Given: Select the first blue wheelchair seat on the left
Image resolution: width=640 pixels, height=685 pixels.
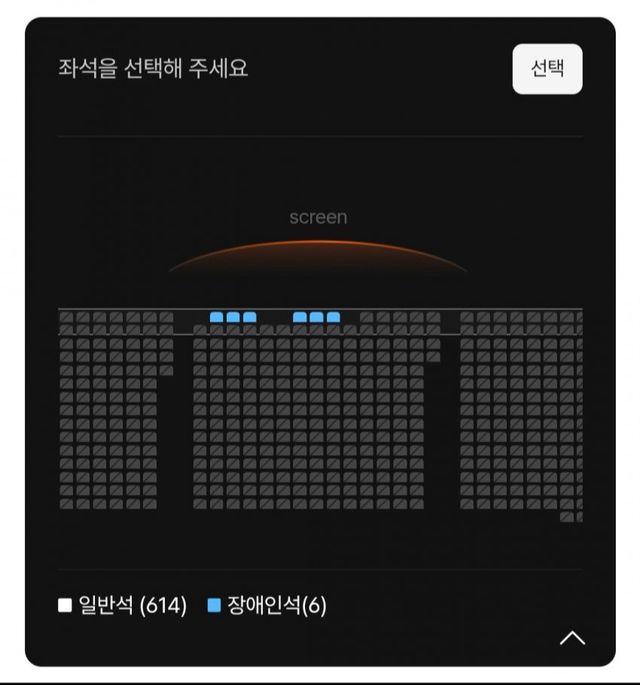Looking at the screenshot, I should coord(217,317).
